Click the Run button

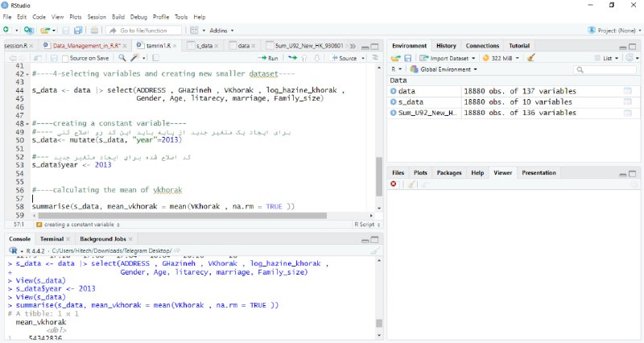coord(268,58)
